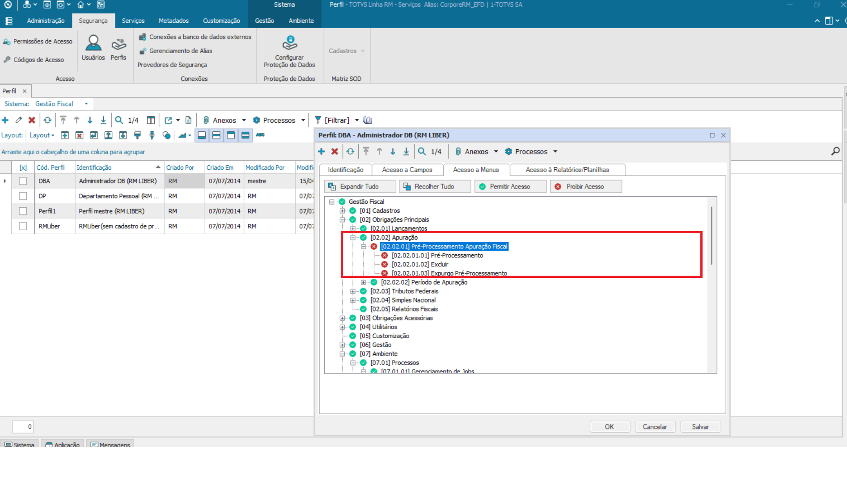847x504 pixels.
Task: Click the pin icon in layout toolbar
Action: coord(152,135)
